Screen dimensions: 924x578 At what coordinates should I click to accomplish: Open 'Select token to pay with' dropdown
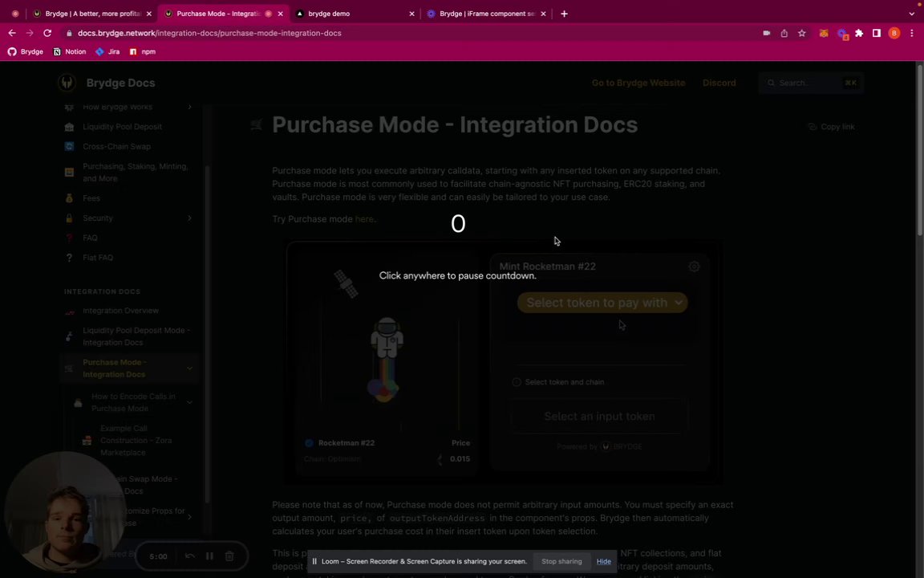point(602,303)
